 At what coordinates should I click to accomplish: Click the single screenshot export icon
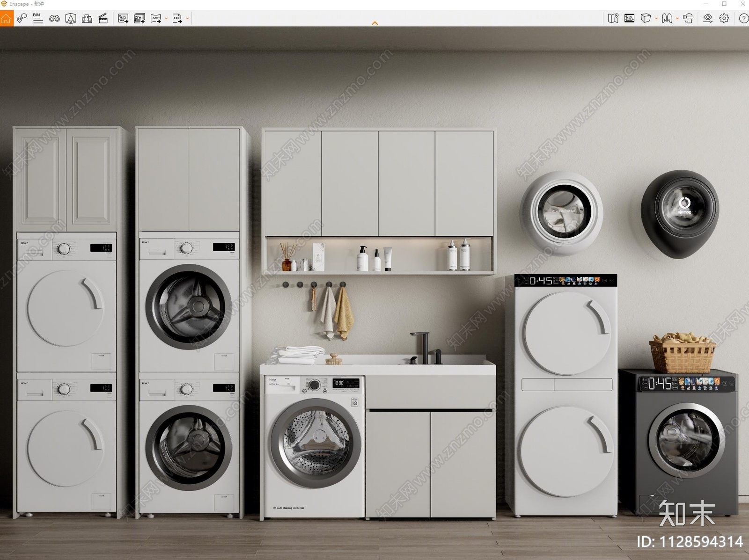click(x=123, y=19)
